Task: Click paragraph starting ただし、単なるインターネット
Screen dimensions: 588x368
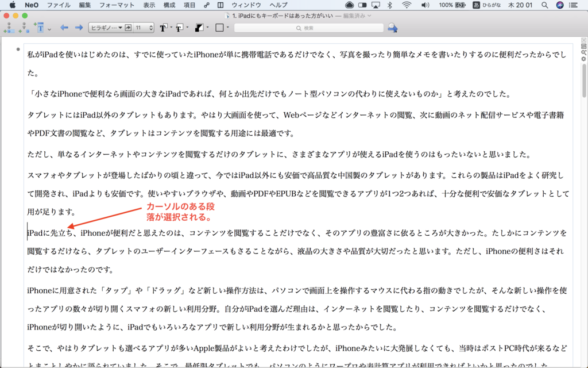Action: click(279, 154)
